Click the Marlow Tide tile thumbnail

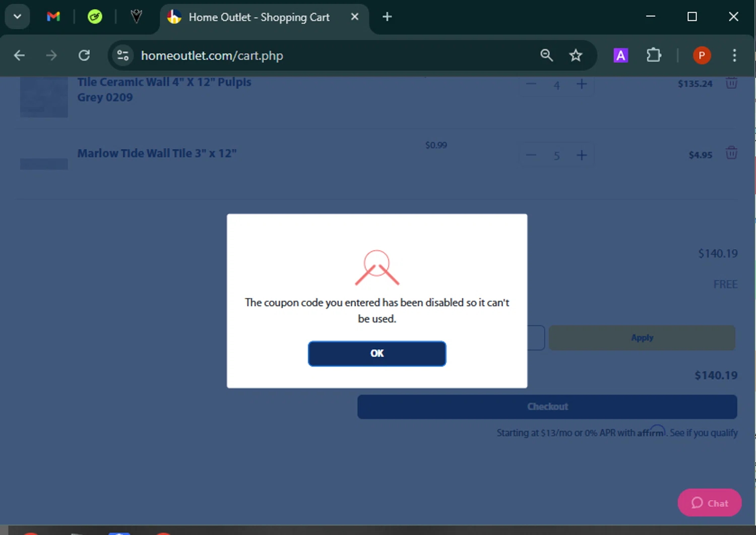coord(44,164)
